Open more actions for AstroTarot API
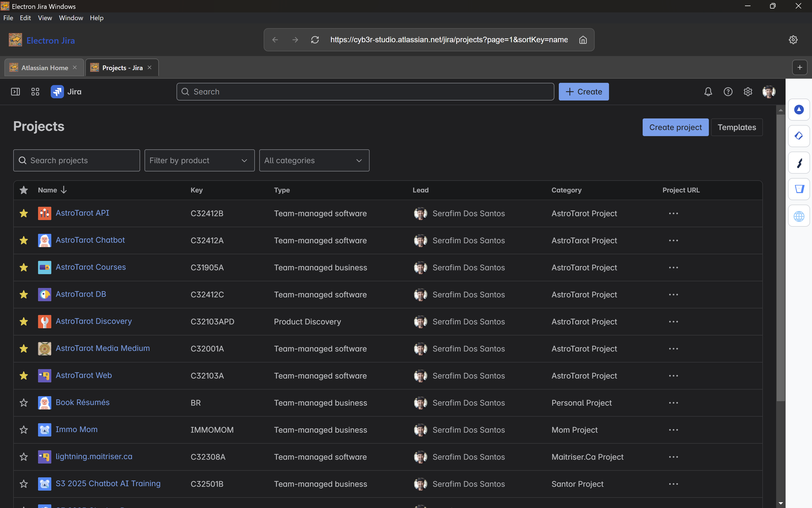Screen dimensions: 812x508 pos(674,213)
